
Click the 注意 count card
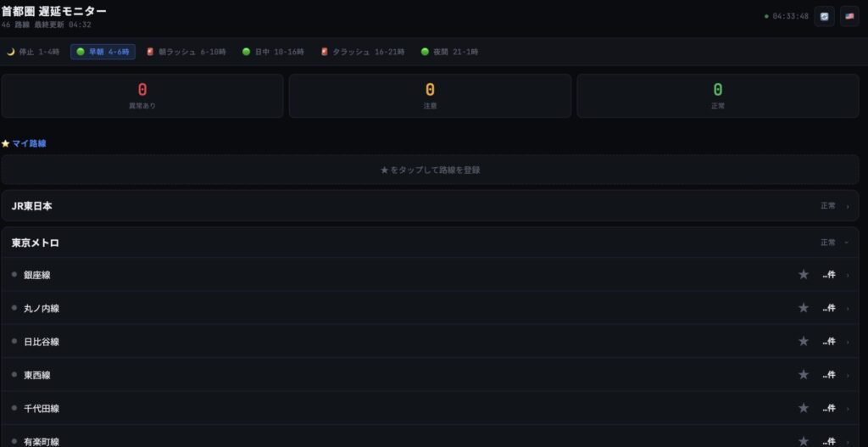pyautogui.click(x=430, y=95)
